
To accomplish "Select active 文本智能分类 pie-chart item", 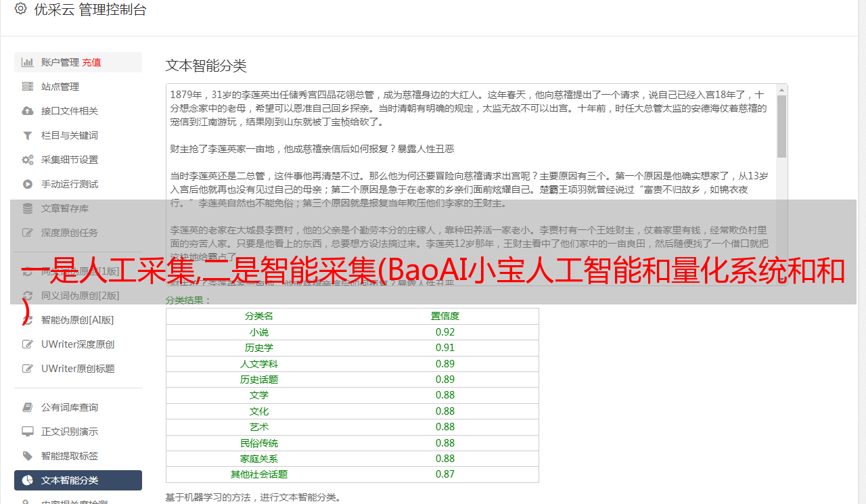I will [78, 480].
